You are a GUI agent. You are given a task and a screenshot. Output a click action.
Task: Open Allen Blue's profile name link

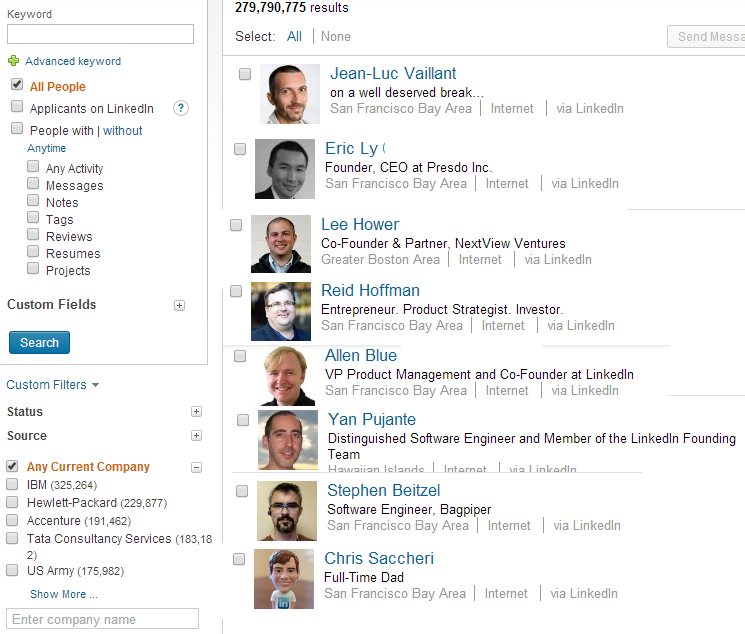click(x=361, y=356)
